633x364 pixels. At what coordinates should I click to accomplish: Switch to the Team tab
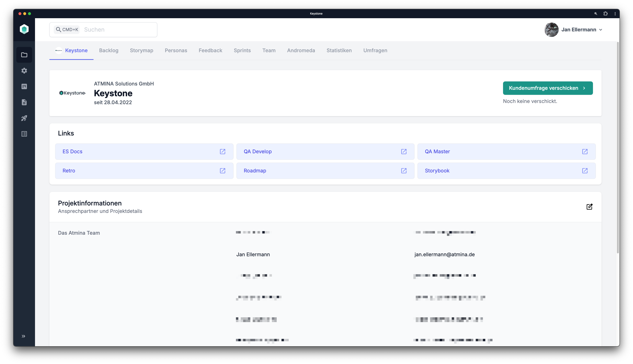click(269, 51)
